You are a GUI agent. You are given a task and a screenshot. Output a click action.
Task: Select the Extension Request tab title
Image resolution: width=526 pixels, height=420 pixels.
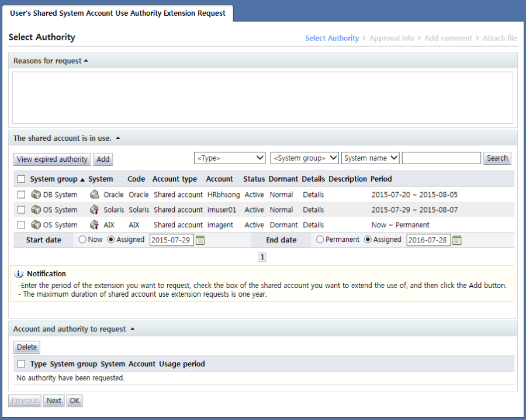tap(117, 13)
